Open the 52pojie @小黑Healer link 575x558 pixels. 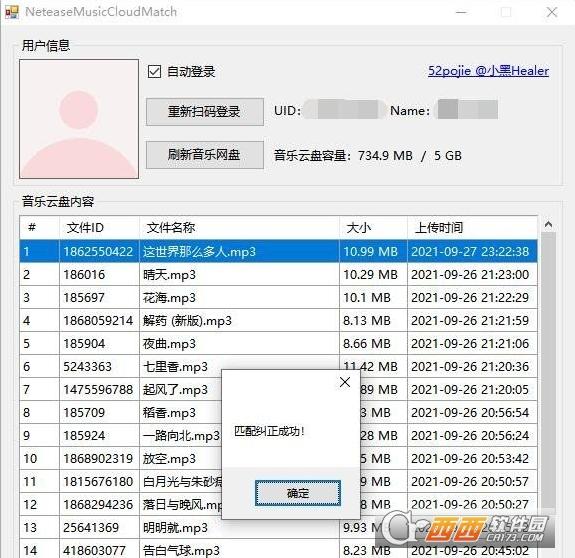coord(488,71)
